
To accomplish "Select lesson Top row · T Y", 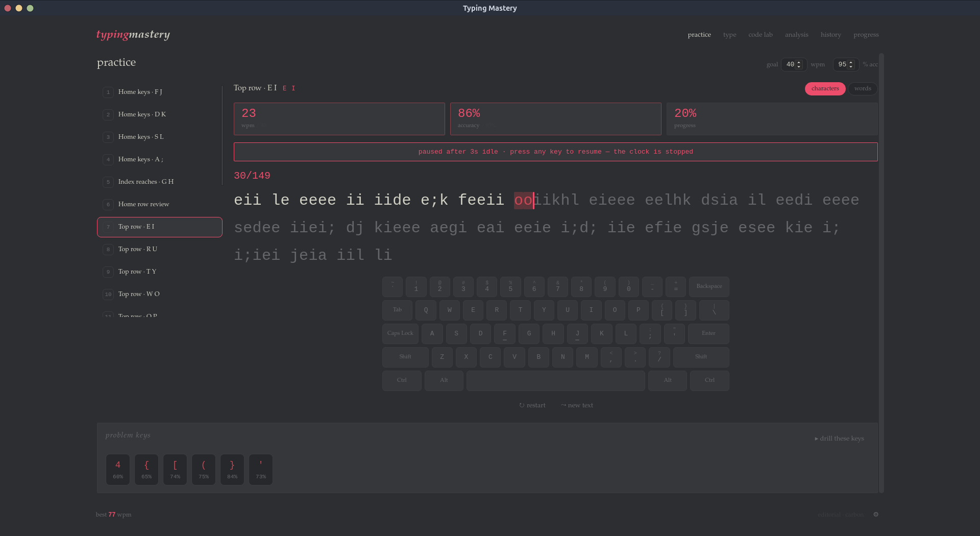I will pos(159,272).
